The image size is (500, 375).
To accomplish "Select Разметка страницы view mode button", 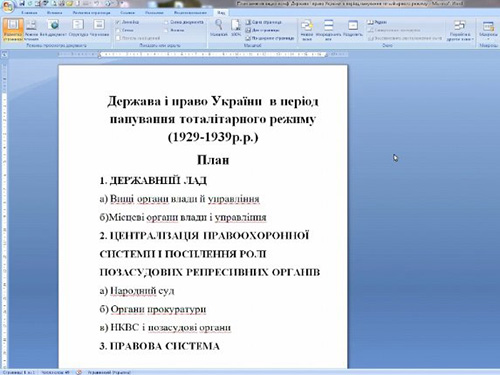I will 13,30.
